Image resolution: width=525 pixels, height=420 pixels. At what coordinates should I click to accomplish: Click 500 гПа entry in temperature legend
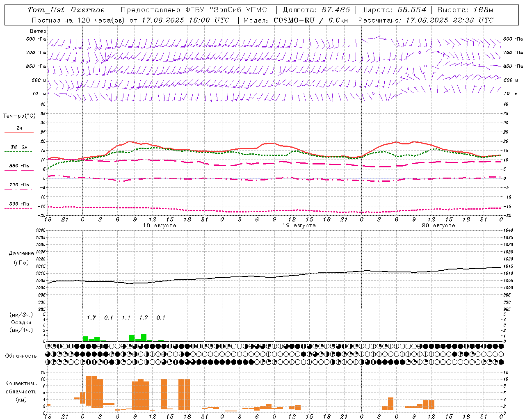(x=19, y=204)
